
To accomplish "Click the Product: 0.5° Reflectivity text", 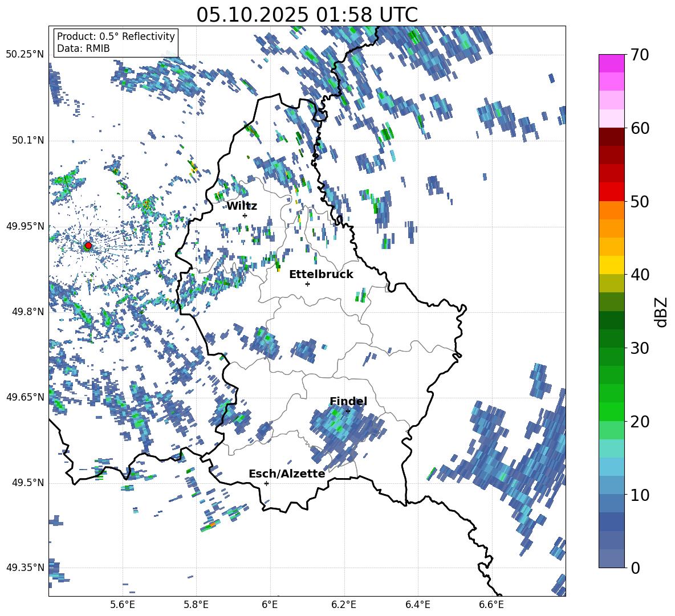I will pyautogui.click(x=116, y=36).
